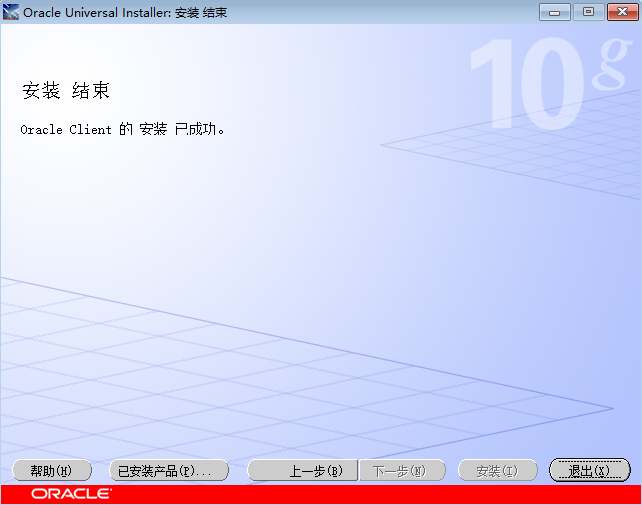This screenshot has width=642, height=505.
Task: Close the installer window
Action: tap(622, 12)
